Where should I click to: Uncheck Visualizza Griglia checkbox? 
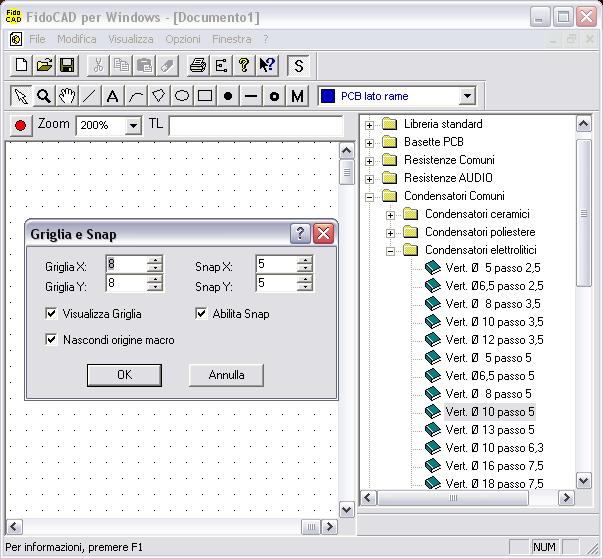[x=51, y=314]
